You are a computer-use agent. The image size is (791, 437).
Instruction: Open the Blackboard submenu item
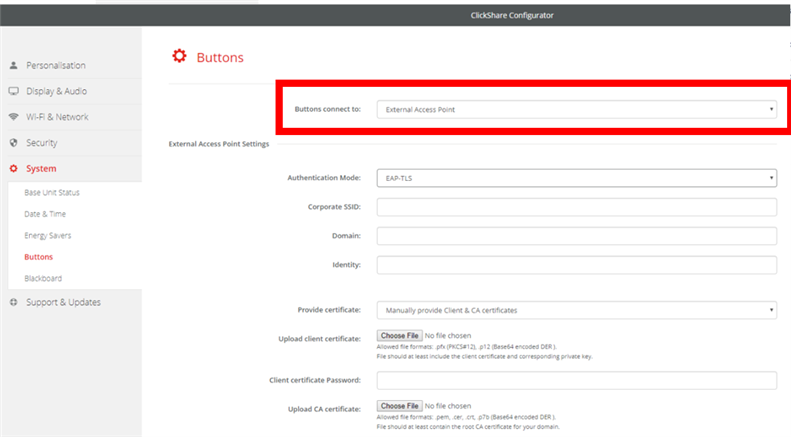pos(44,278)
